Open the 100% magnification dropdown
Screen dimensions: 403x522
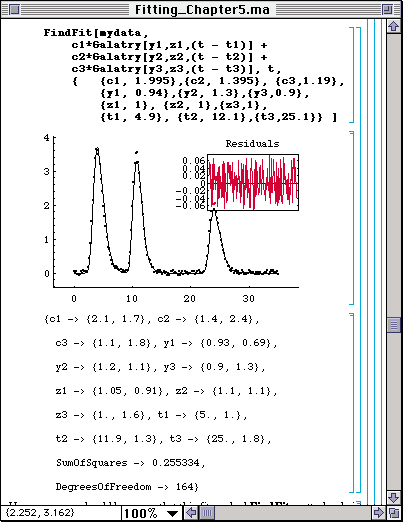pos(152,513)
